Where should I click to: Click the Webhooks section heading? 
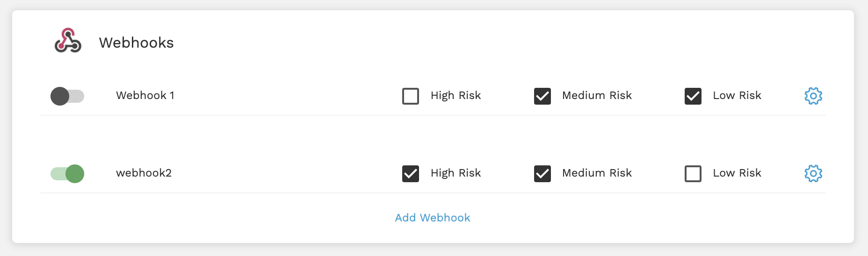(136, 43)
